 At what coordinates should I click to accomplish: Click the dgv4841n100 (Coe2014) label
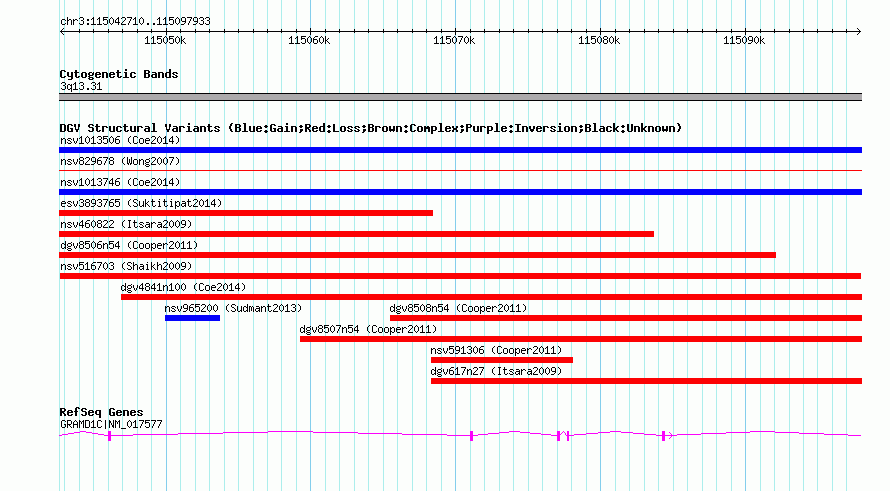click(x=183, y=287)
